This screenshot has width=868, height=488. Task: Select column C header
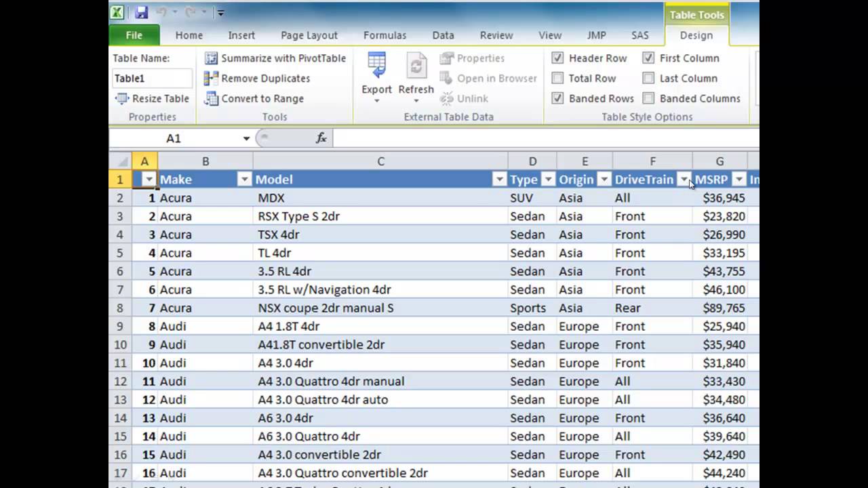(380, 161)
